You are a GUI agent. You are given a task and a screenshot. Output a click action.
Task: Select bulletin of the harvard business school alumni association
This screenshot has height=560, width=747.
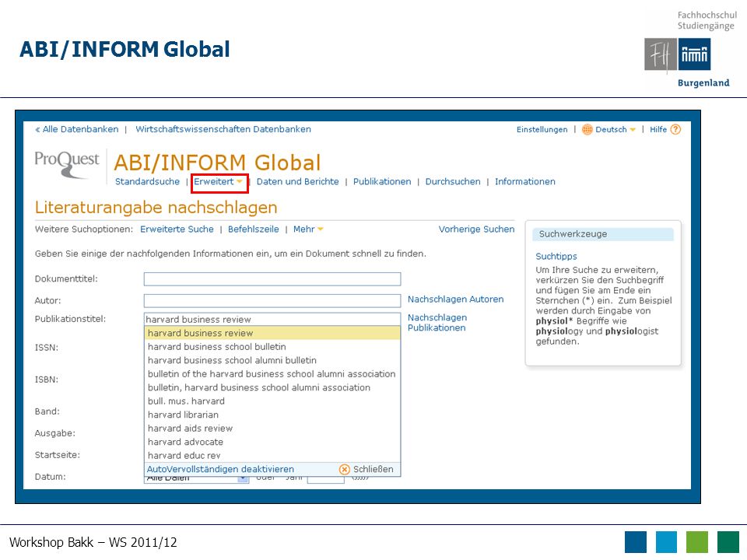[x=272, y=374]
